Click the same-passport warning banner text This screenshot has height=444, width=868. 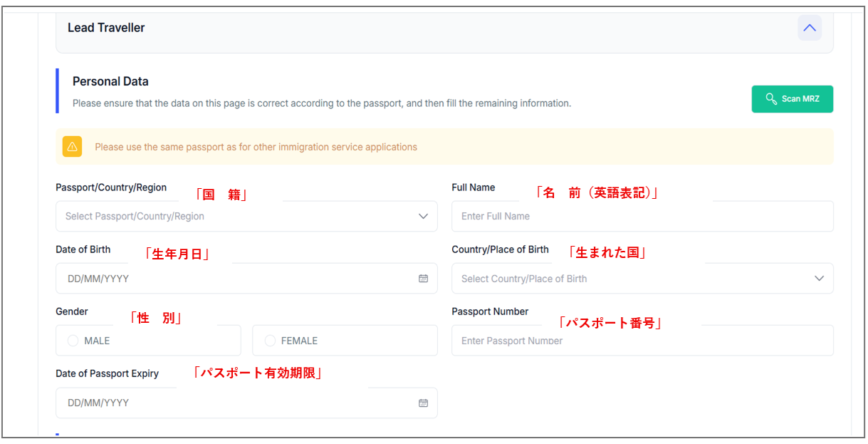click(x=256, y=148)
